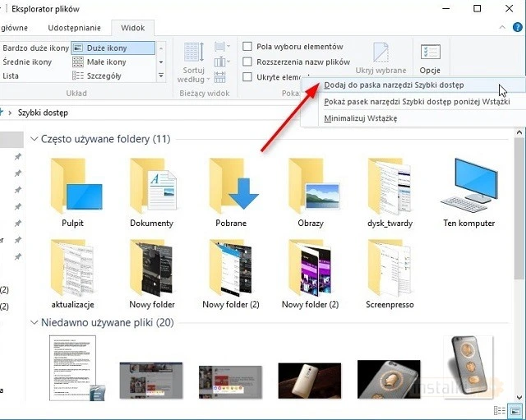The image size is (526, 420).
Task: Select the Szczegóły layout view
Action: coord(101,76)
